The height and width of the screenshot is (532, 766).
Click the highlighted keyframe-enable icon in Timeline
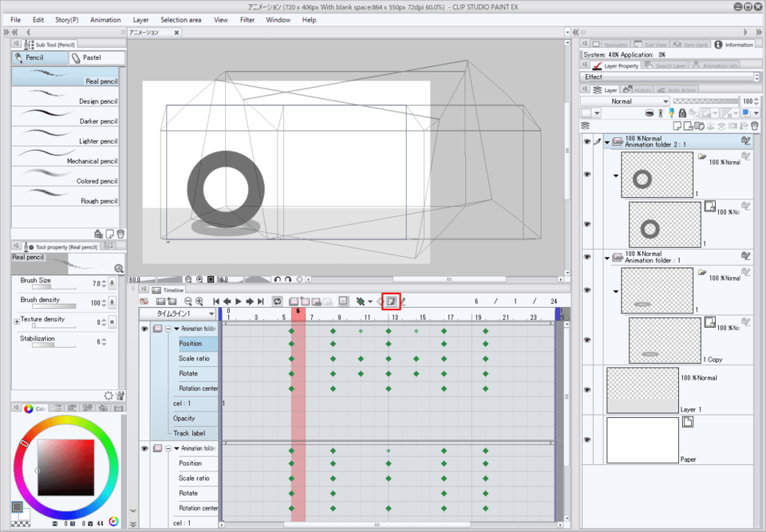point(391,301)
